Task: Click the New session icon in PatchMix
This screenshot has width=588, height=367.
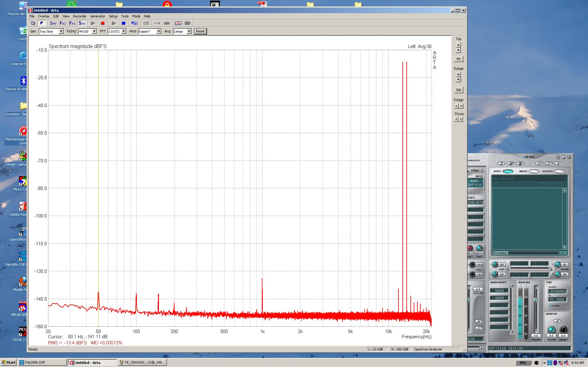Action: pos(501,163)
